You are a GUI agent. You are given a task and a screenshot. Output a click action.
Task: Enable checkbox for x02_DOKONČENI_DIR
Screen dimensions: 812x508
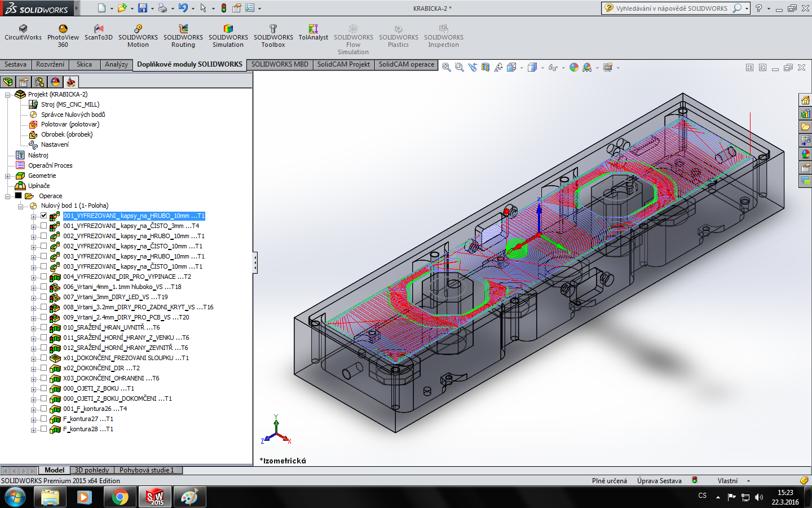coord(43,368)
